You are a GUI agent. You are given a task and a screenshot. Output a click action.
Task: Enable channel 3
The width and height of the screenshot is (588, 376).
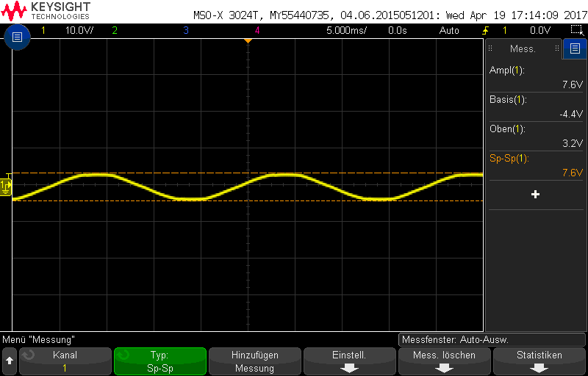pyautogui.click(x=186, y=30)
